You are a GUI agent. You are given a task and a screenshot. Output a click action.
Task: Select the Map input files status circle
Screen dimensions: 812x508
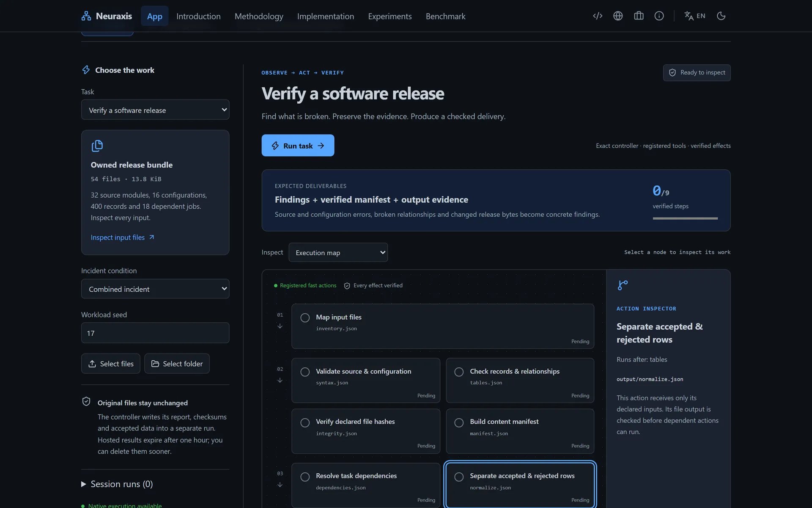pos(305,317)
